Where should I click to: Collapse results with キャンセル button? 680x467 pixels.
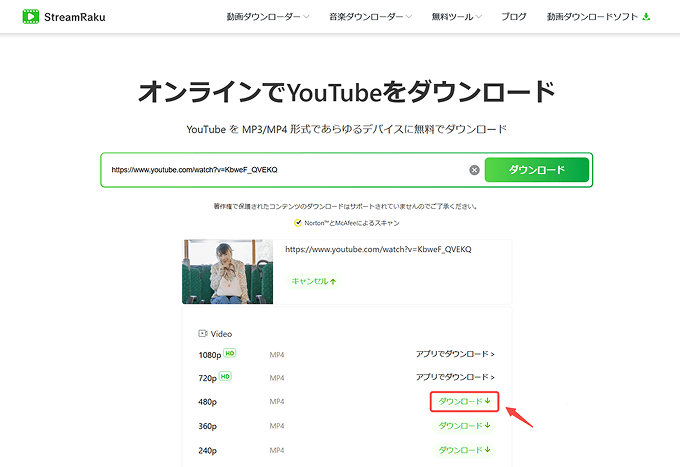(313, 281)
